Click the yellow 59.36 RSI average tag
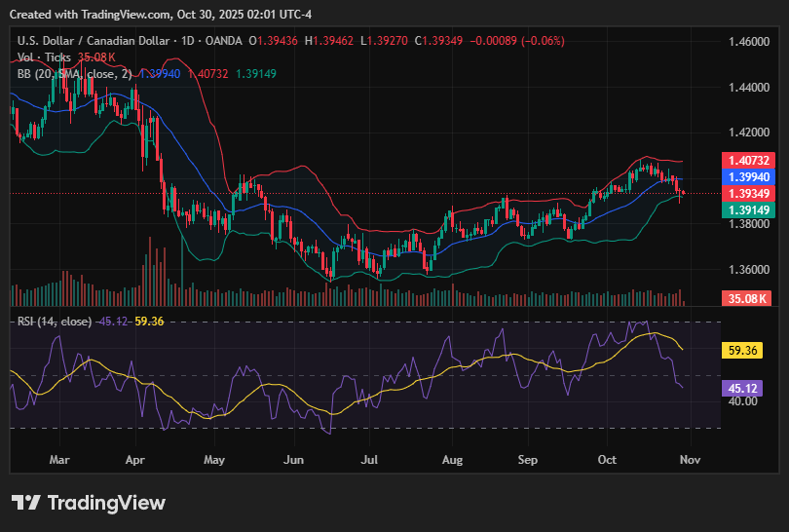 746,350
